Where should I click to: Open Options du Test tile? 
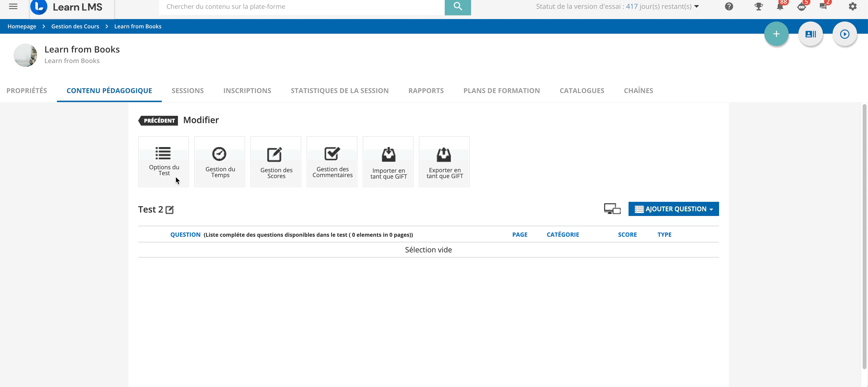[164, 161]
